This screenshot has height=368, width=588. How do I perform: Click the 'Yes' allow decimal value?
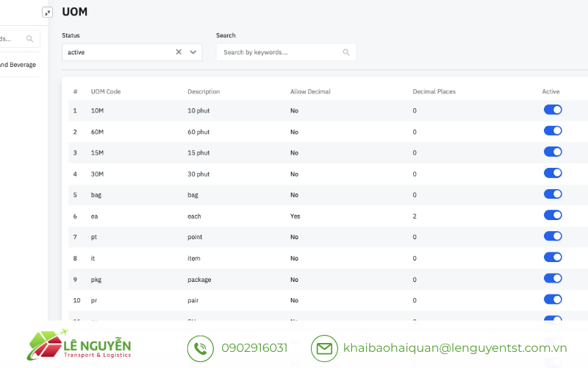tap(295, 216)
